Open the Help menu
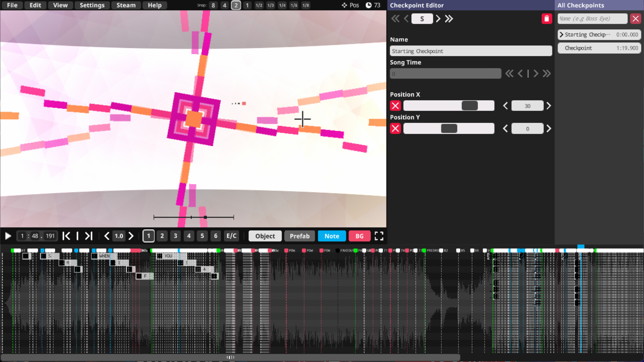Screen dimensions: 644x362 (x=155, y=5)
